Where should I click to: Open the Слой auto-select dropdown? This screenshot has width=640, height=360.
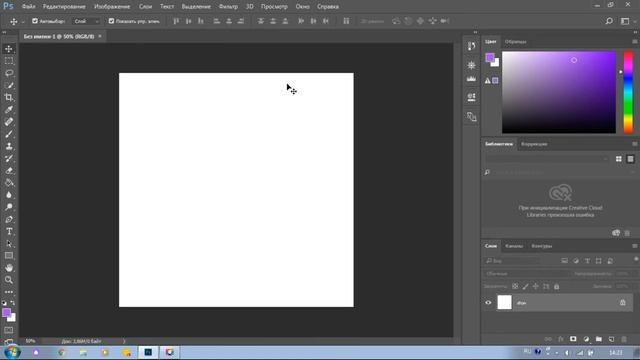point(87,21)
